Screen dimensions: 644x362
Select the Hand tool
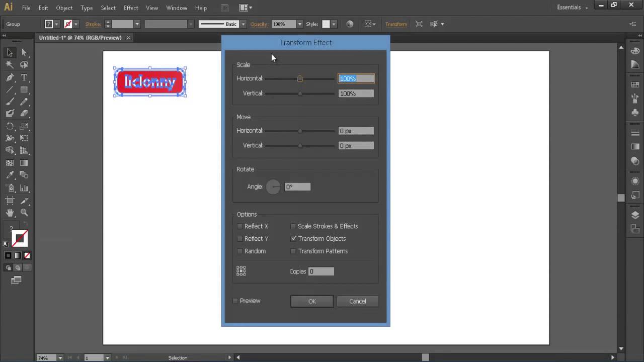tap(10, 213)
